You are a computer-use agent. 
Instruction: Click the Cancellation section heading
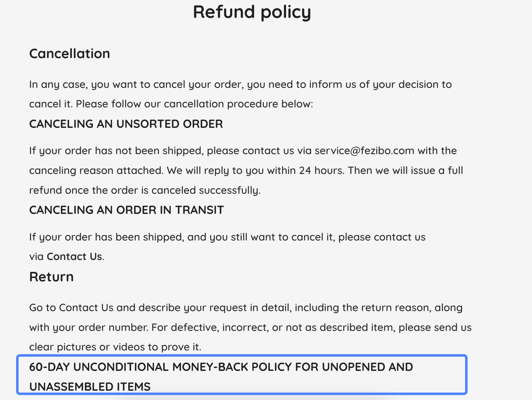(x=70, y=54)
